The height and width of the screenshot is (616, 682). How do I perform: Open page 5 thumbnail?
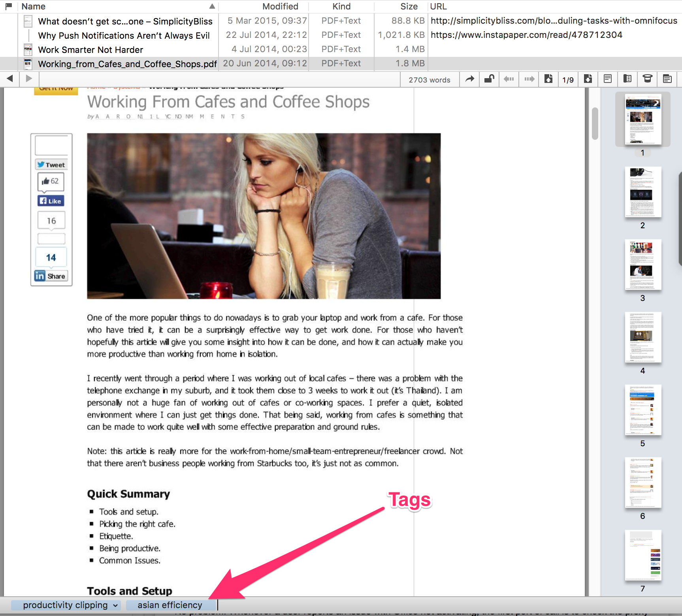tap(643, 410)
